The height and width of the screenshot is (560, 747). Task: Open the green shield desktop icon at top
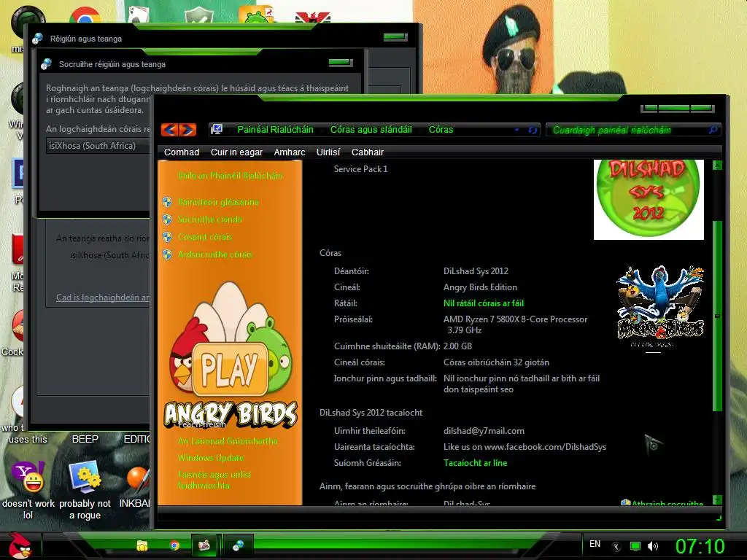[x=198, y=15]
